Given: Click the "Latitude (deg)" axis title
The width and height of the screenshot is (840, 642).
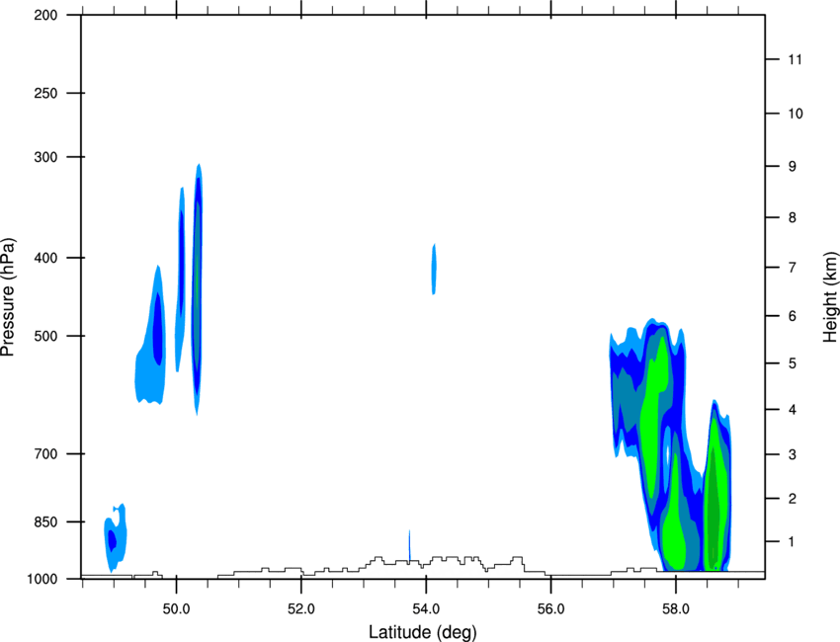Looking at the screenshot, I should [x=422, y=632].
